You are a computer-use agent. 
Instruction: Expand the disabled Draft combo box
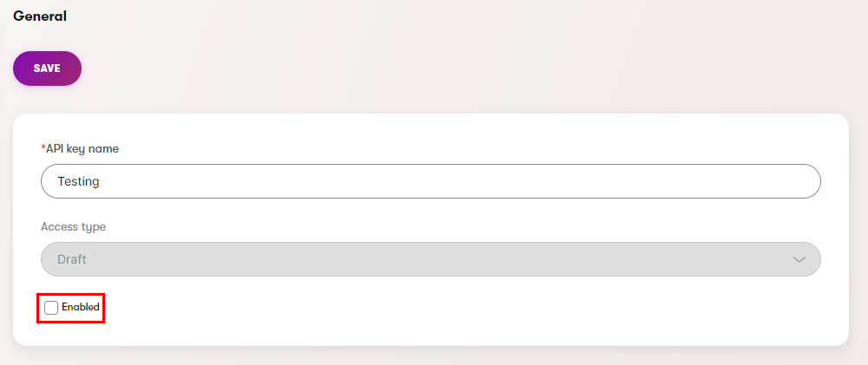[431, 259]
